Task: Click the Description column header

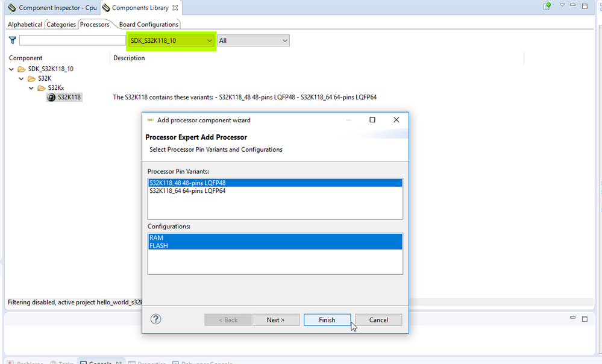Action: (129, 58)
